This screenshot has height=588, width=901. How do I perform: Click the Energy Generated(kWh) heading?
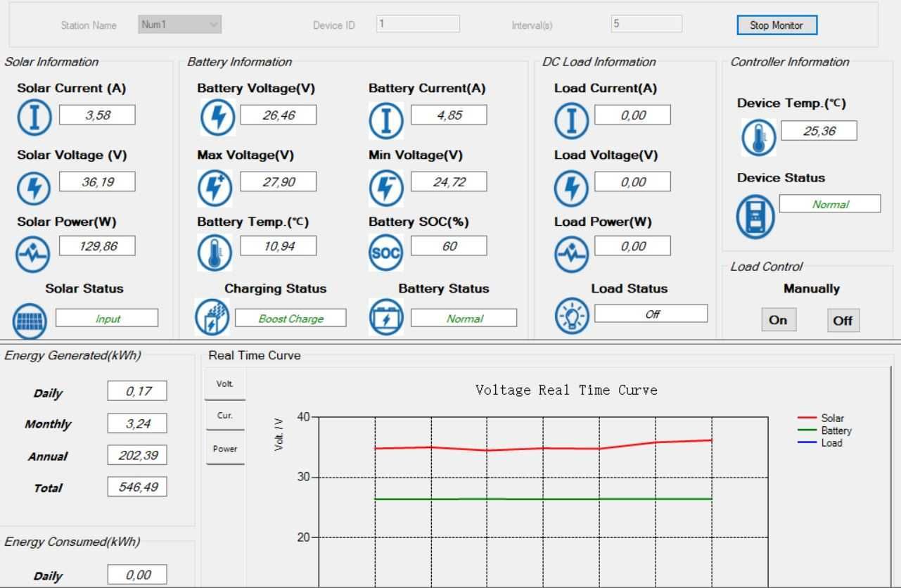pos(73,355)
